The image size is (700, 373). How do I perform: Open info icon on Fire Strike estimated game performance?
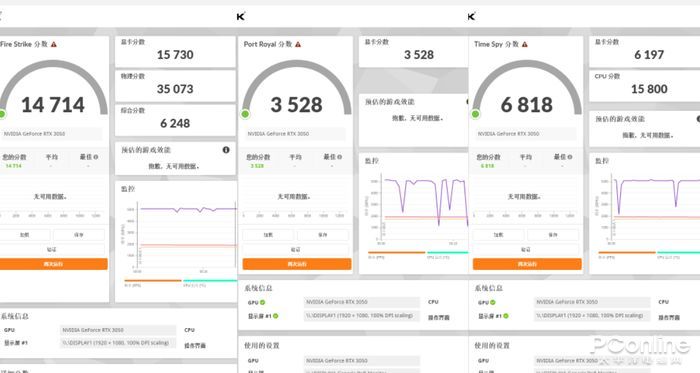226,150
